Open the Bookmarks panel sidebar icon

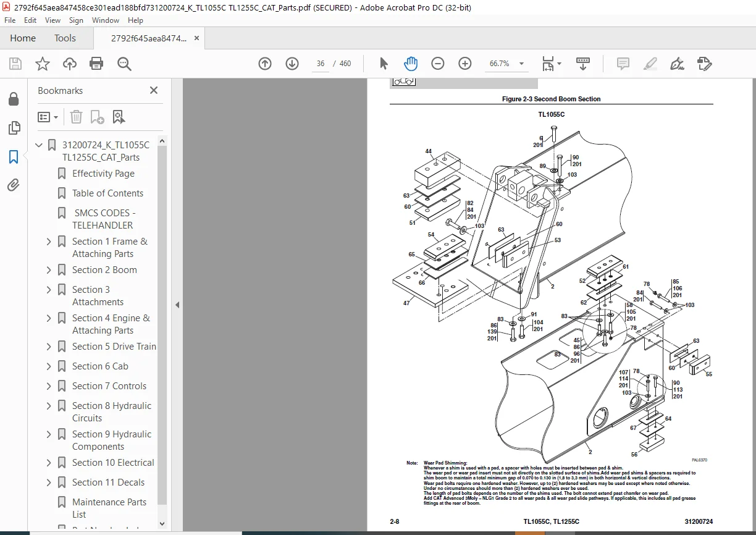14,157
